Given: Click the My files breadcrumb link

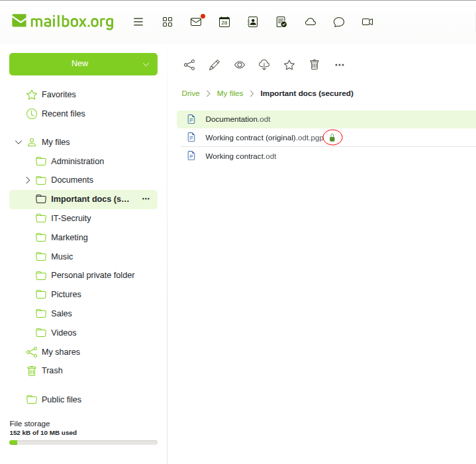Looking at the screenshot, I should (x=230, y=93).
